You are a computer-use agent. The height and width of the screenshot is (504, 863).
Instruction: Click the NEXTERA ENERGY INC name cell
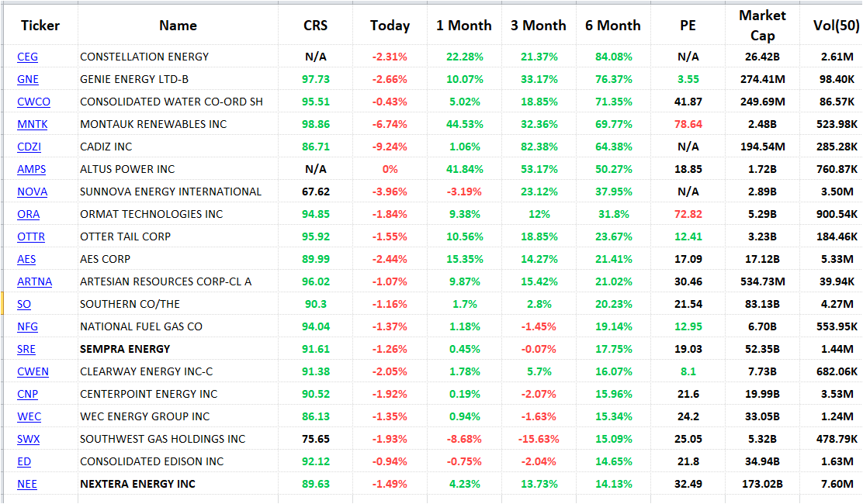137,484
